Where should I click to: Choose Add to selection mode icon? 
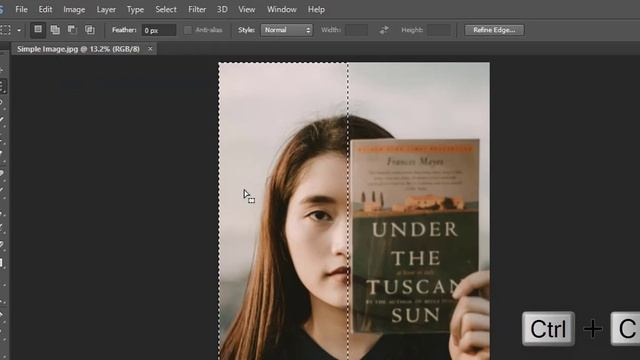[x=55, y=30]
